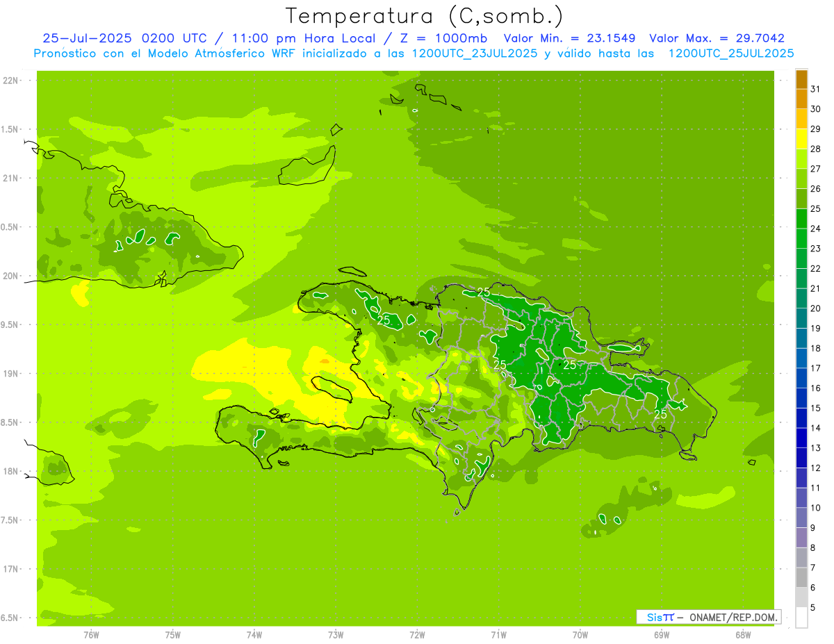This screenshot has width=834, height=644.
Task: Select the "Valor Max. = 29.7042" value
Action: coord(717,38)
